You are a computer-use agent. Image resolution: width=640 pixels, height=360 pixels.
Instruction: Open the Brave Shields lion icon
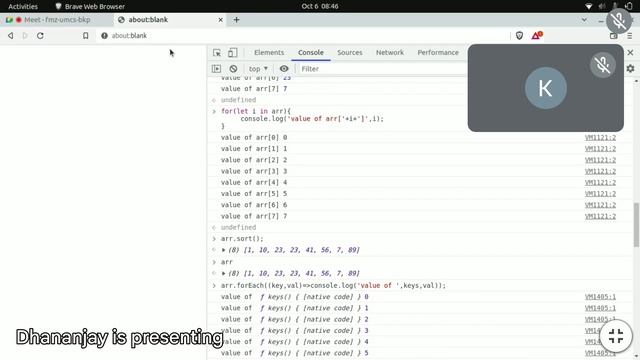[519, 36]
